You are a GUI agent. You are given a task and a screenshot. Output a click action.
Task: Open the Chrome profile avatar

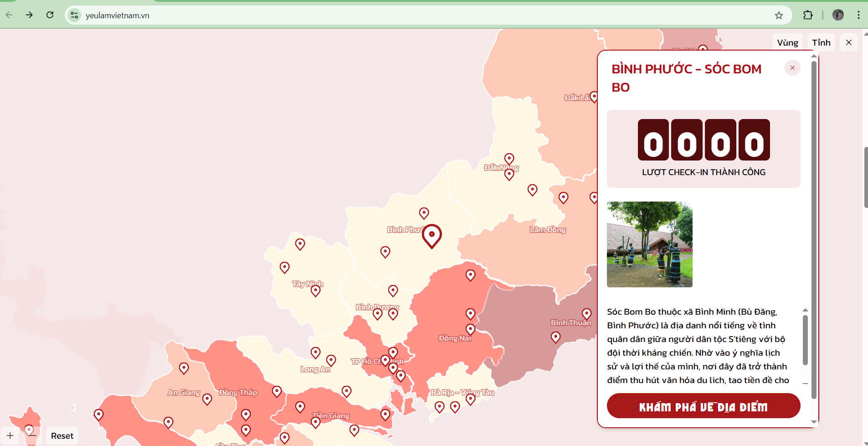838,15
